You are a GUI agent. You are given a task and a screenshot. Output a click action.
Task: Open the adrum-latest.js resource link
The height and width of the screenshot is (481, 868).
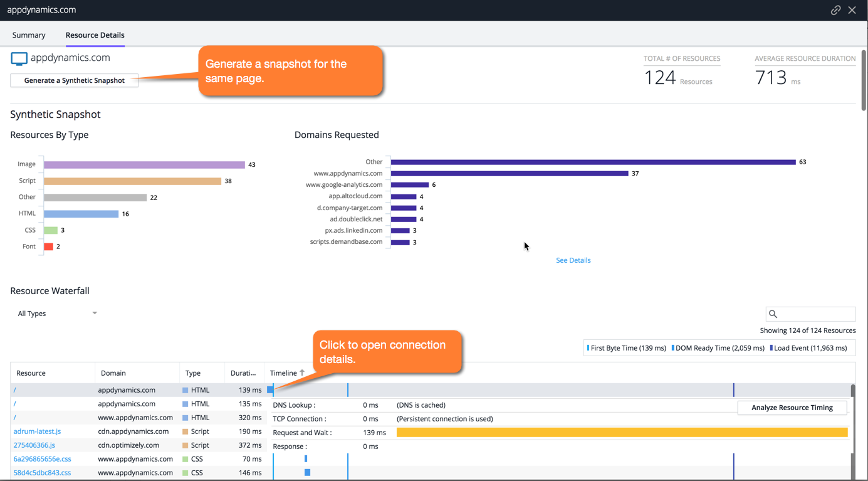coord(37,431)
